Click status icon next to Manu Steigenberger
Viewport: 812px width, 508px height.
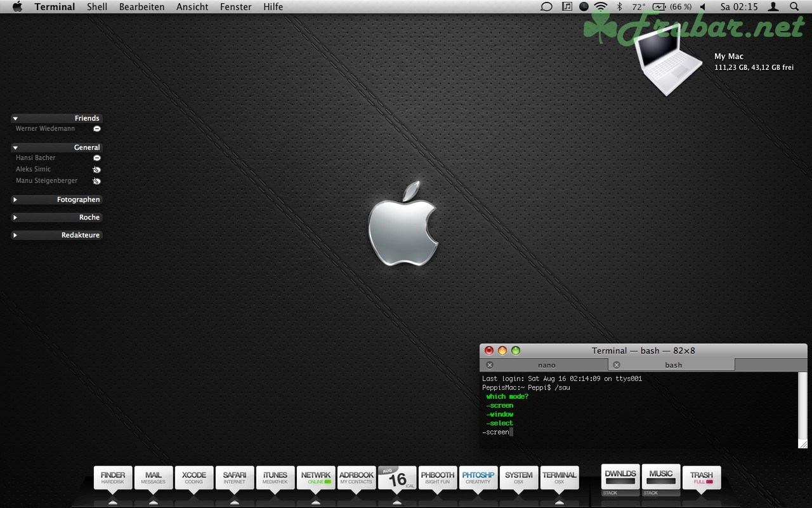tap(96, 181)
